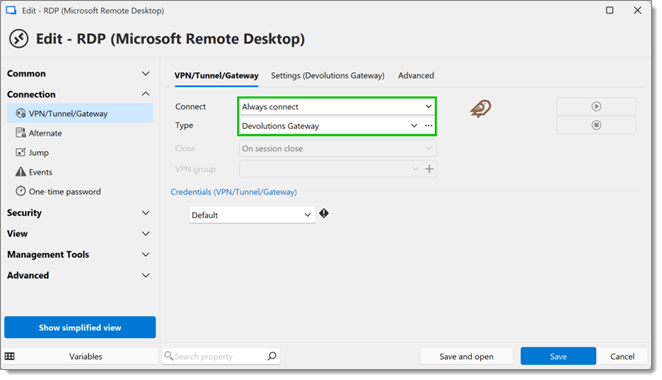Click the stop VPN button

click(x=596, y=125)
